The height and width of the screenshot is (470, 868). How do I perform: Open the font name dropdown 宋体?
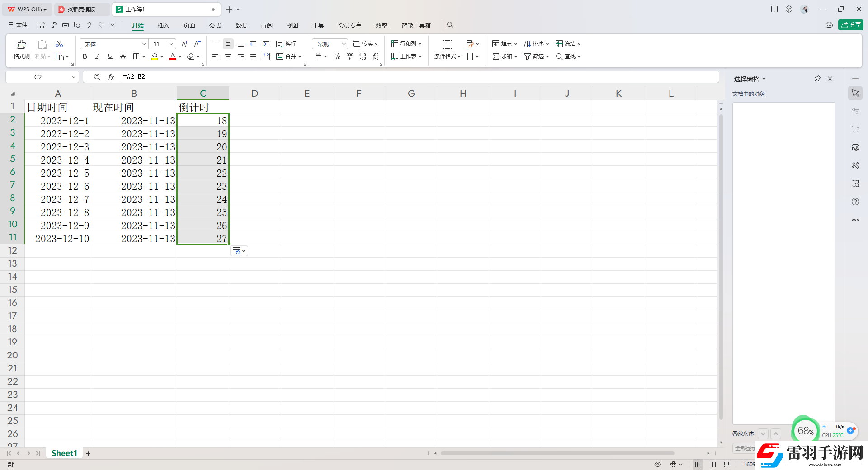point(144,44)
